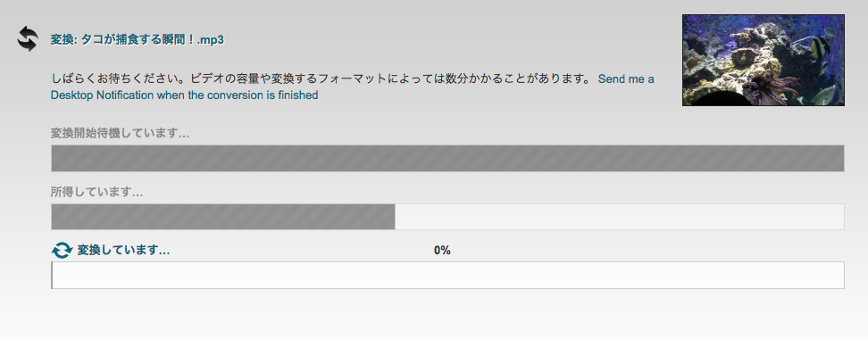Click the 所得しています… label
Image resolution: width=868 pixels, height=339 pixels.
tap(96, 193)
